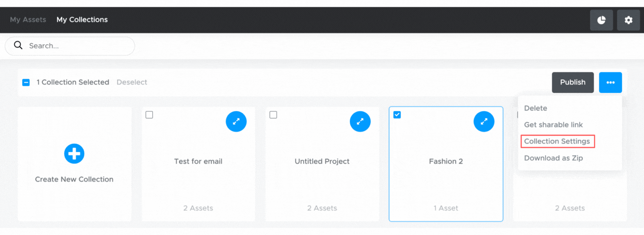Screen dimensions: 644x235
Task: Open settings via the gear icon
Action: tap(628, 20)
